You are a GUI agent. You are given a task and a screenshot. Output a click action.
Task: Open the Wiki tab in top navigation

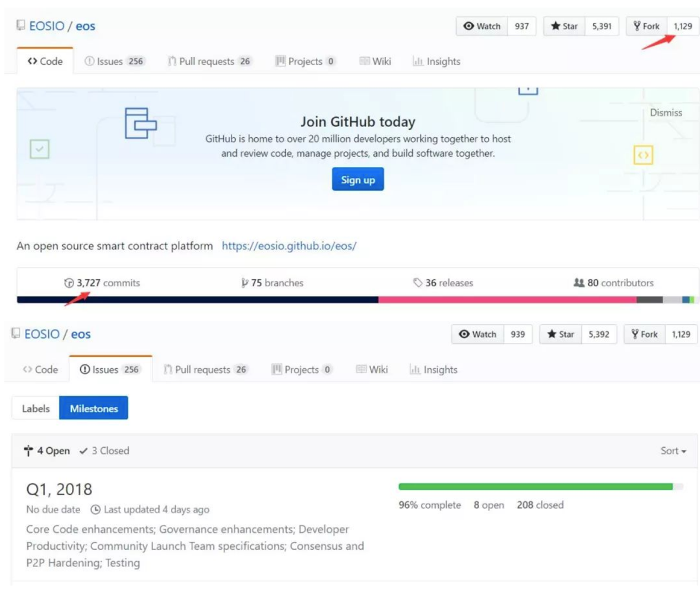click(375, 61)
